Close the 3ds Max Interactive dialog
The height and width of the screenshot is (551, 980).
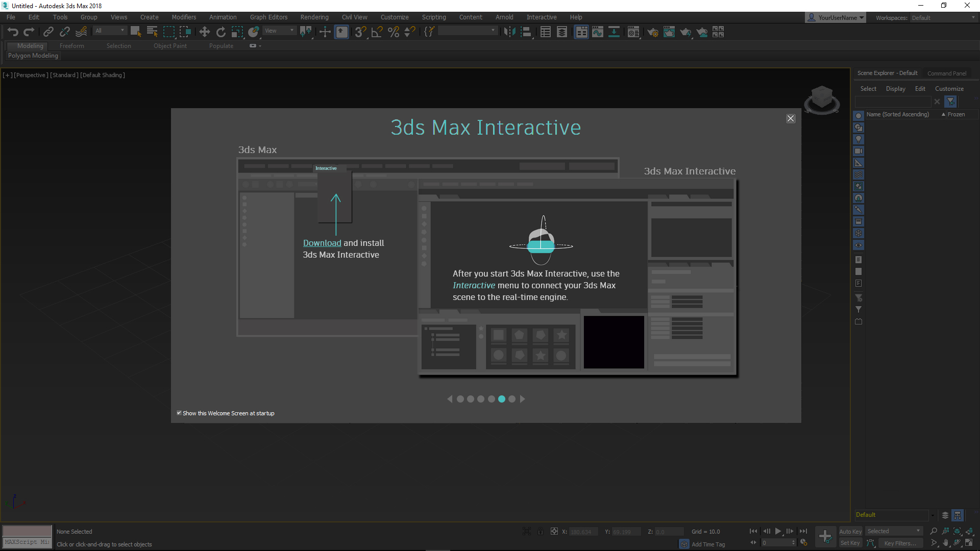[791, 118]
